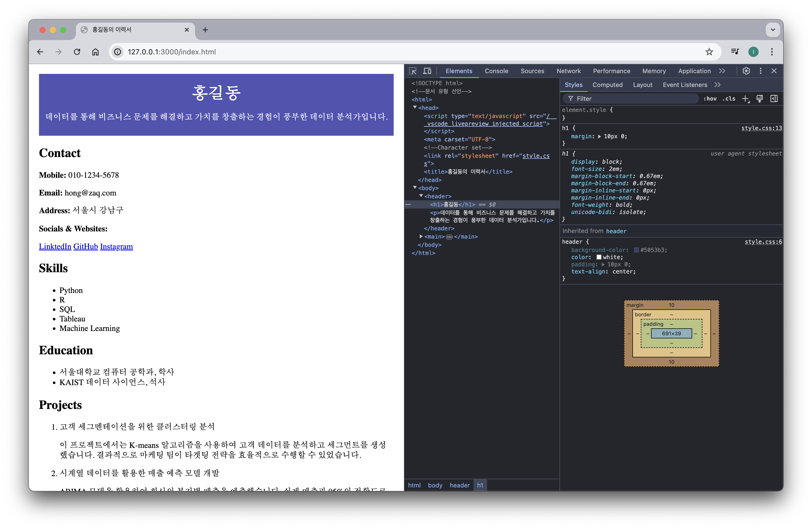Toggle the .cls element classes panel
The height and width of the screenshot is (529, 812).
[729, 99]
